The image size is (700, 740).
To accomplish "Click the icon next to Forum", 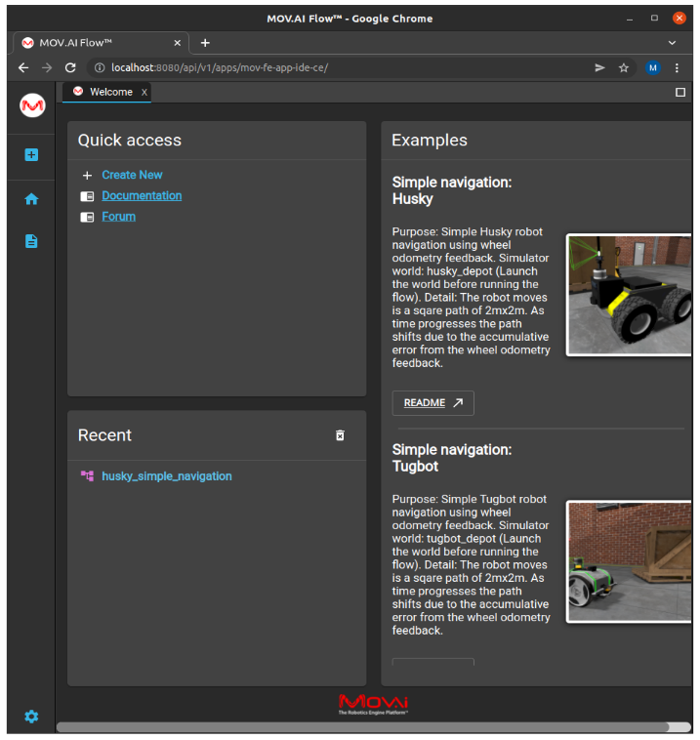I will pos(87,217).
